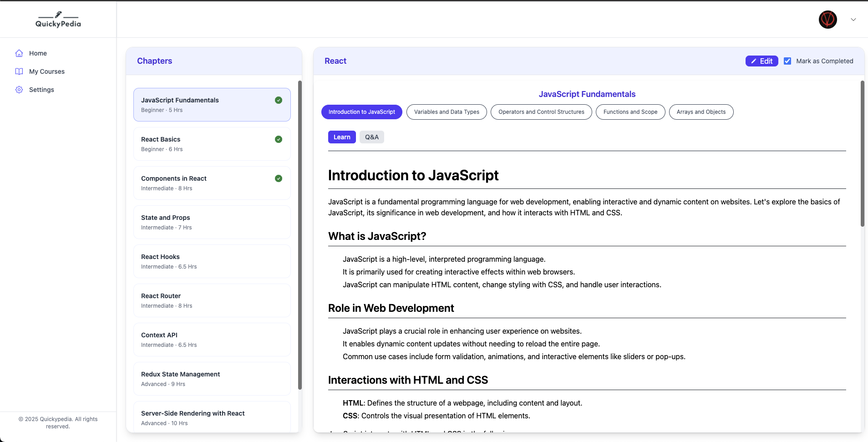868x442 pixels.
Task: Click the JavaScript Fundamentals section heading
Action: 587,94
